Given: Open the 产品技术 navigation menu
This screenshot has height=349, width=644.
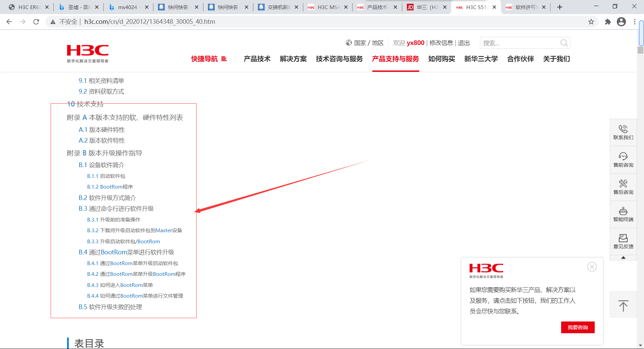Looking at the screenshot, I should pos(257,59).
